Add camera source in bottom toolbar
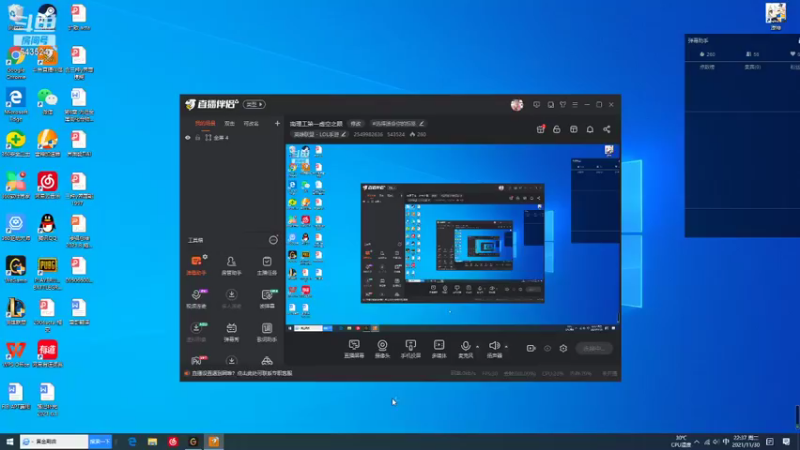Viewport: 800px width, 450px height. tap(382, 349)
